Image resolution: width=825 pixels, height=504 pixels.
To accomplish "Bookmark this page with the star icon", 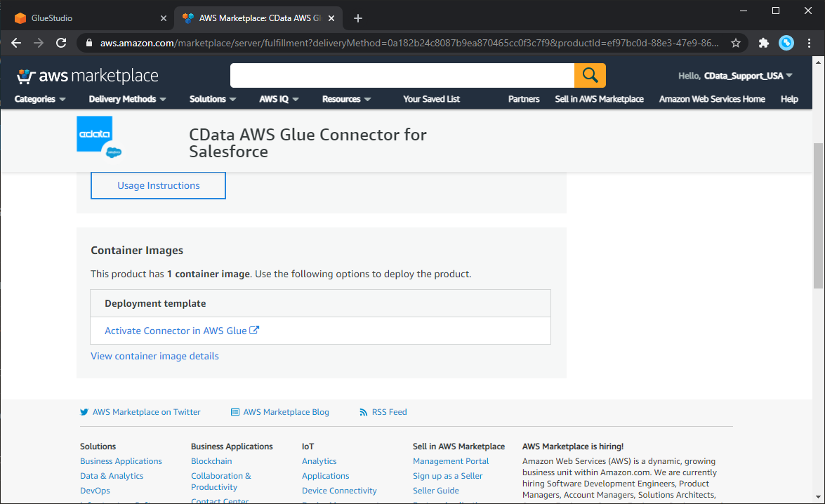I will point(735,43).
